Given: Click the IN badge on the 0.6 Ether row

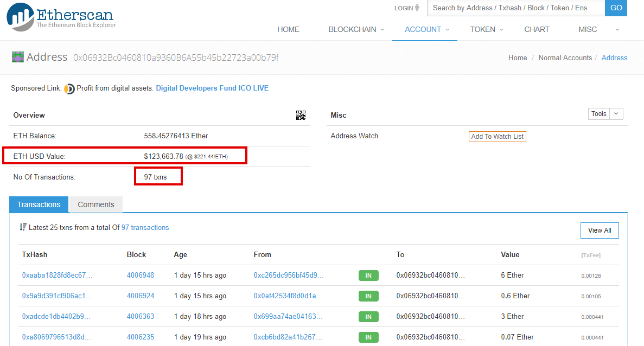Looking at the screenshot, I should click(x=368, y=296).
